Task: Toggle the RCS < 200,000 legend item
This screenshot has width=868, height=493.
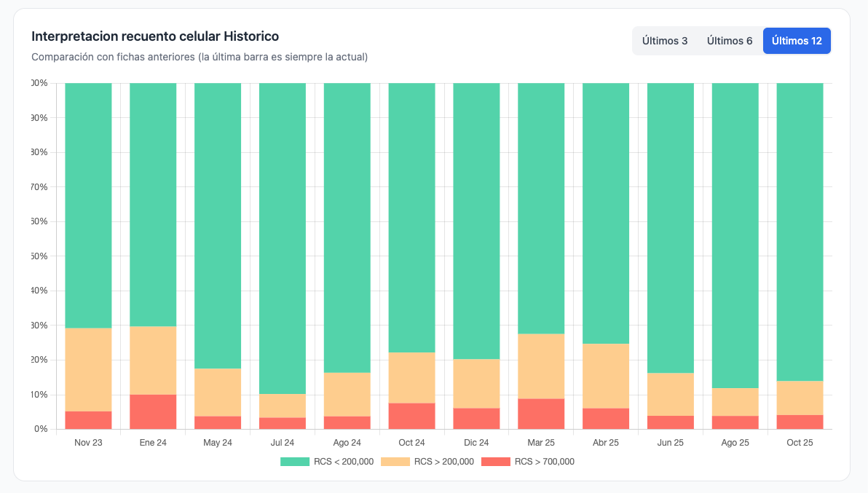Action: pyautogui.click(x=327, y=462)
